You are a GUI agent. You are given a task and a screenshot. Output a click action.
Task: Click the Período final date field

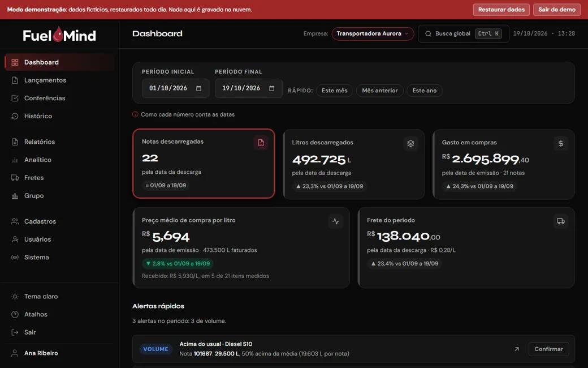249,89
